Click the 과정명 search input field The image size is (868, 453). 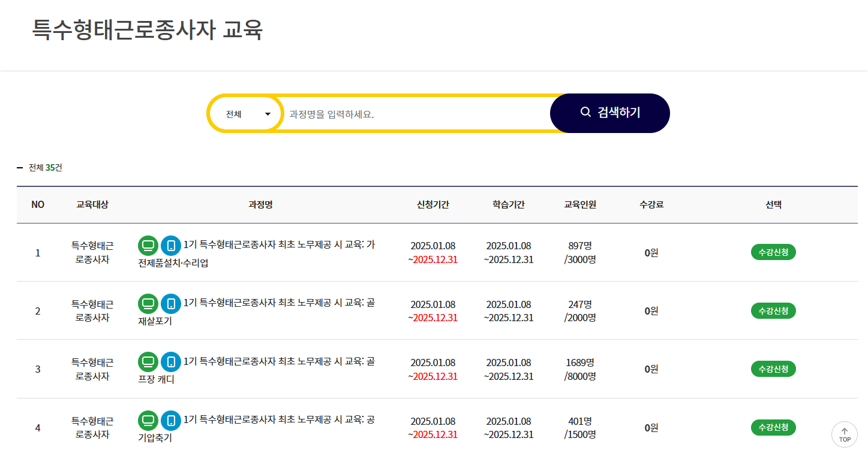point(417,114)
